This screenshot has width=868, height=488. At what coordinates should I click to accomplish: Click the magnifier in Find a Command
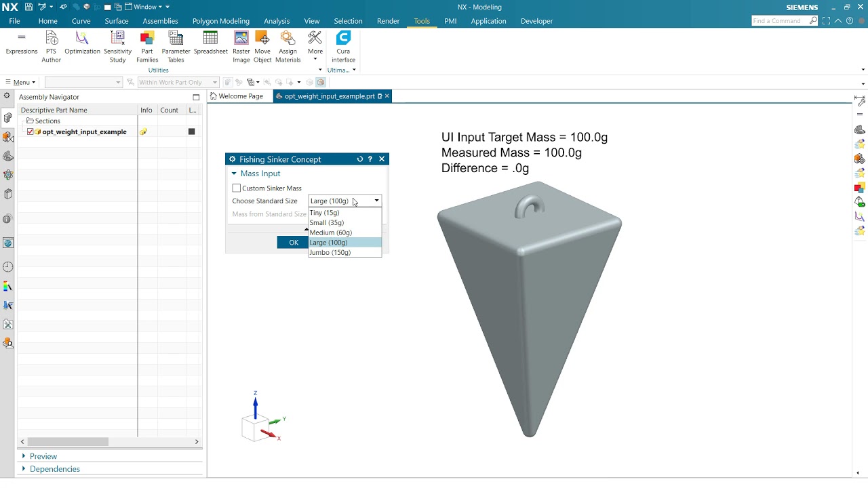click(x=814, y=21)
